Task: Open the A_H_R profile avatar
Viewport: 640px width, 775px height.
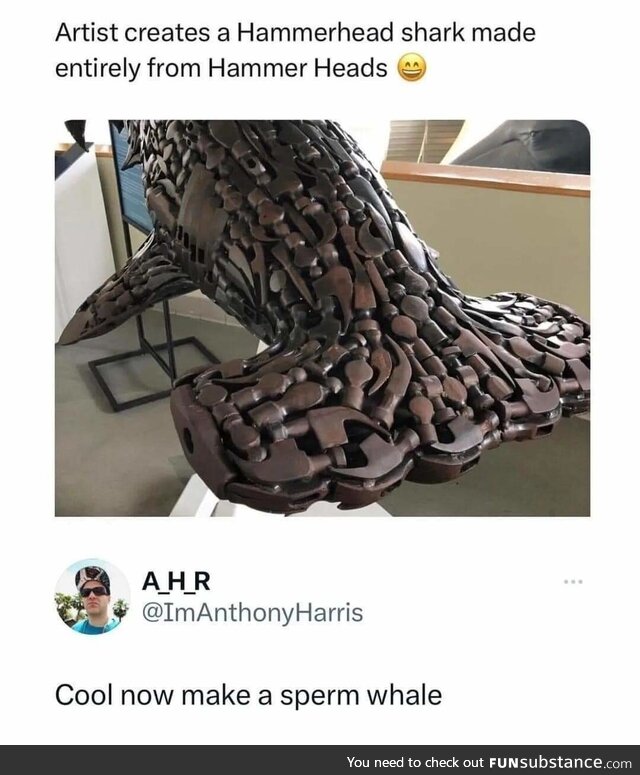Action: click(x=92, y=597)
